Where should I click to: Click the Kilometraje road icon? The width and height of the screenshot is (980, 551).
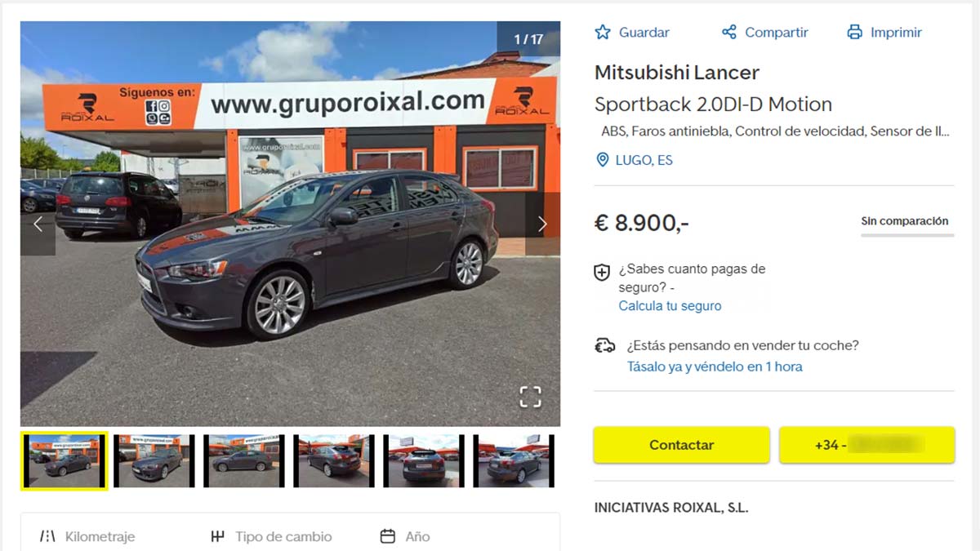pos(47,536)
